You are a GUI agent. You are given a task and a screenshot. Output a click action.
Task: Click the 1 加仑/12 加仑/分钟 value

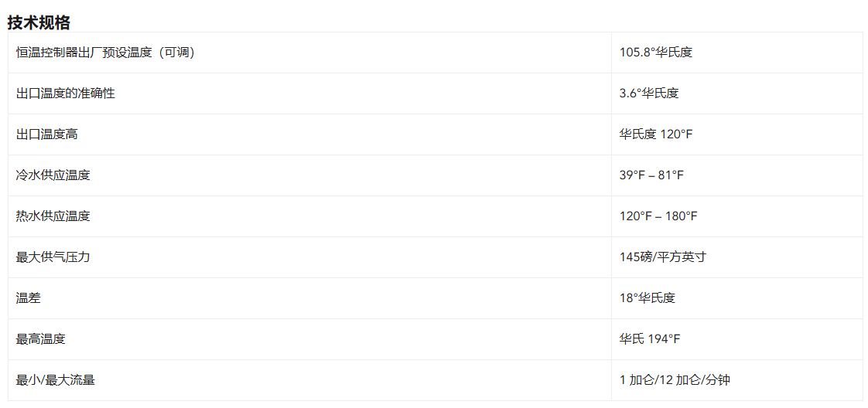click(x=675, y=380)
